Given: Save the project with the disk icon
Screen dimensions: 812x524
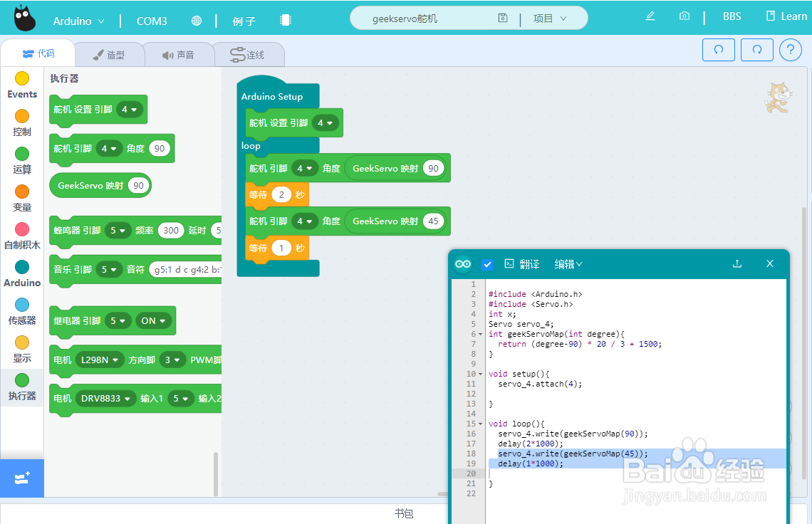Looking at the screenshot, I should pyautogui.click(x=502, y=18).
